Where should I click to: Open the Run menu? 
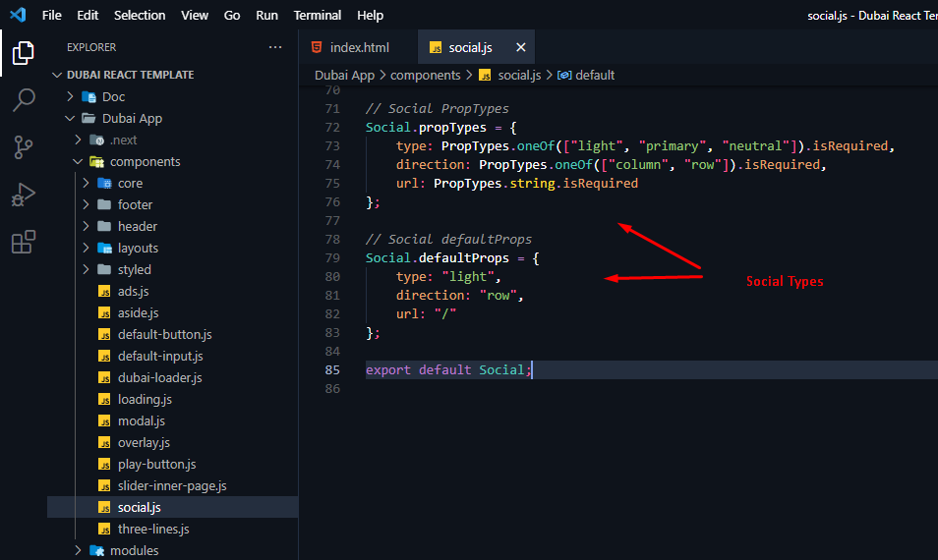[266, 15]
